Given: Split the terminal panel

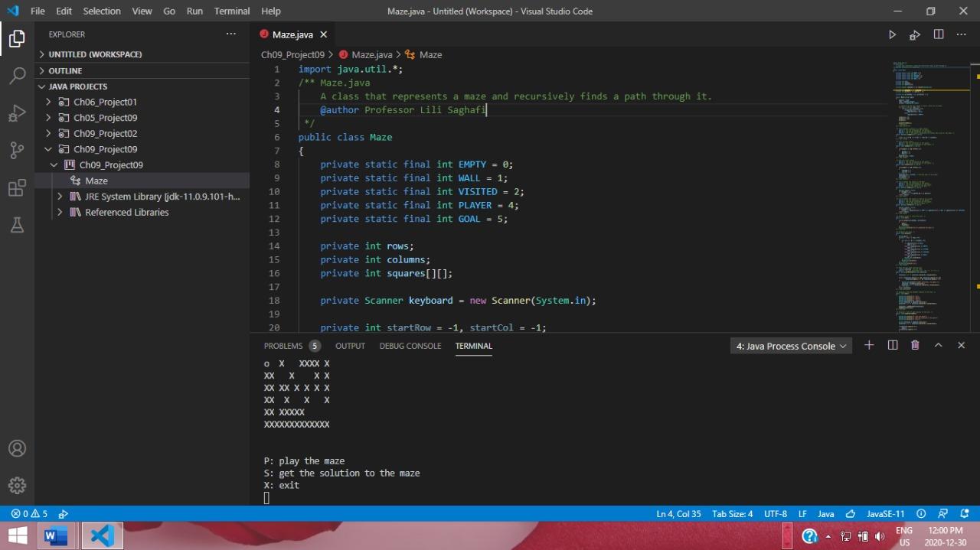Looking at the screenshot, I should [893, 346].
